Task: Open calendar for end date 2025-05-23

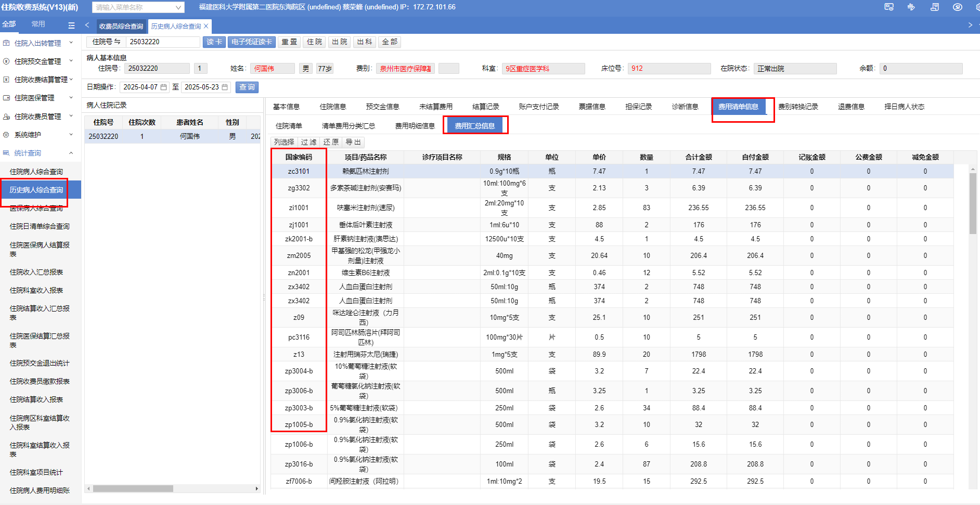Action: click(225, 87)
